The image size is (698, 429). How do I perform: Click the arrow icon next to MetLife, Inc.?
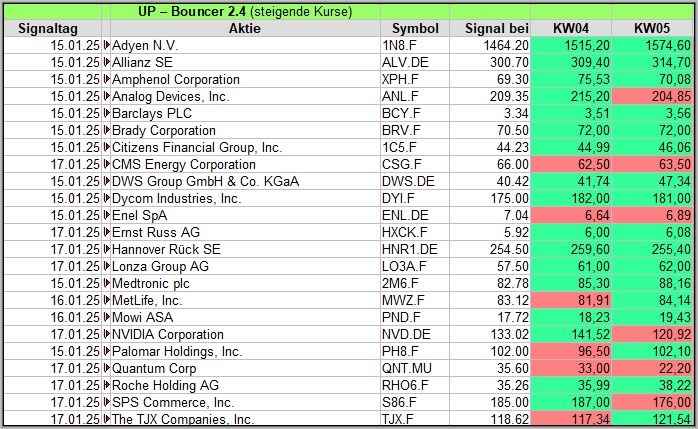point(107,301)
